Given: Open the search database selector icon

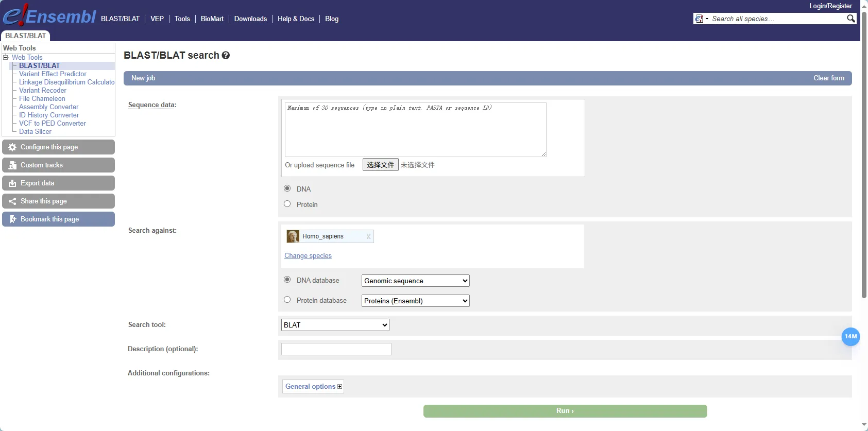Looking at the screenshot, I should 701,19.
